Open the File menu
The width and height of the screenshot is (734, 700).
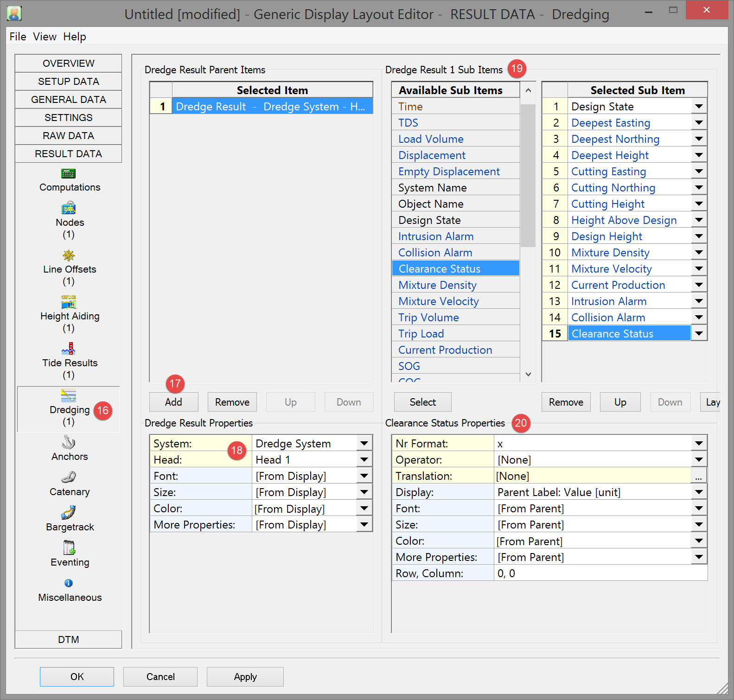tap(18, 37)
